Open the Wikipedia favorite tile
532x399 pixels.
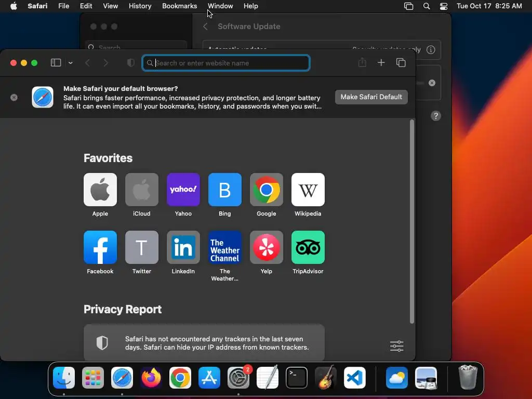point(308,190)
